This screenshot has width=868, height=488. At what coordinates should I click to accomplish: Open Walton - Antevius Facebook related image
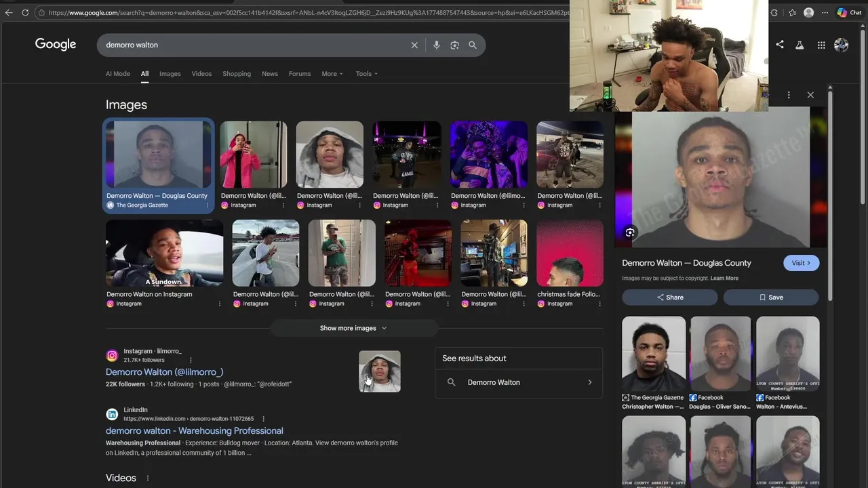[x=788, y=354]
